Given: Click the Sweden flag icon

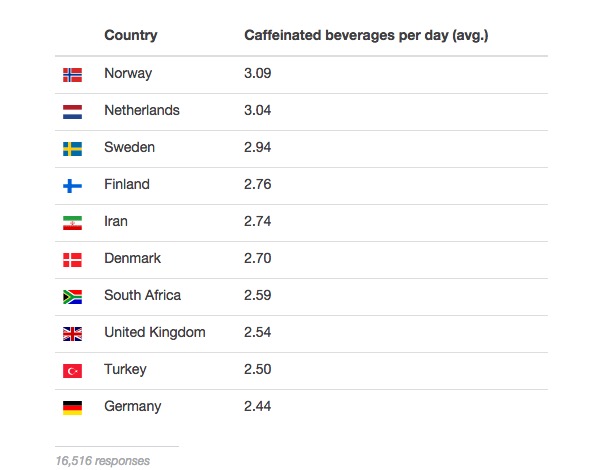Looking at the screenshot, I should [x=72, y=148].
